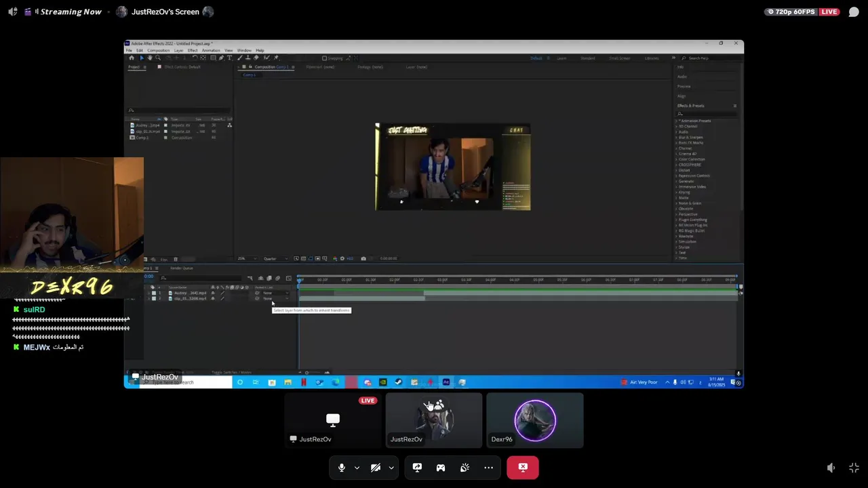This screenshot has height=488, width=868.
Task: Click the Project panel search field
Action: point(180,110)
